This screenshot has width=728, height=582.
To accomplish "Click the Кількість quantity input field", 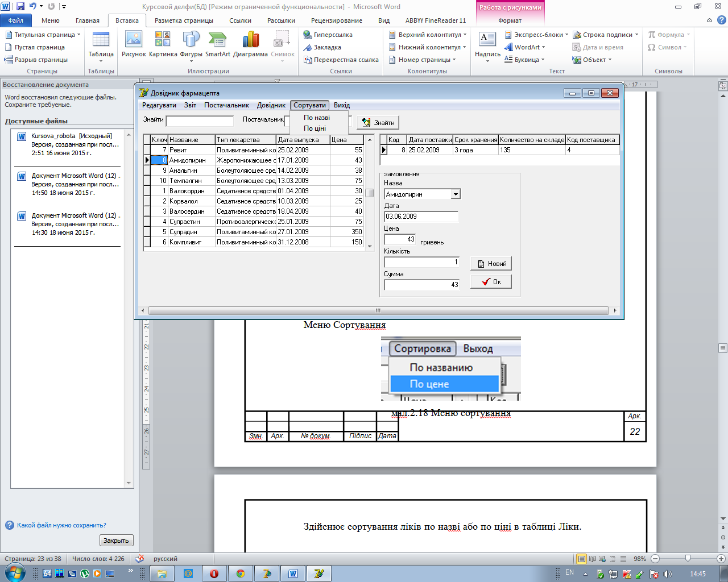I will point(421,263).
